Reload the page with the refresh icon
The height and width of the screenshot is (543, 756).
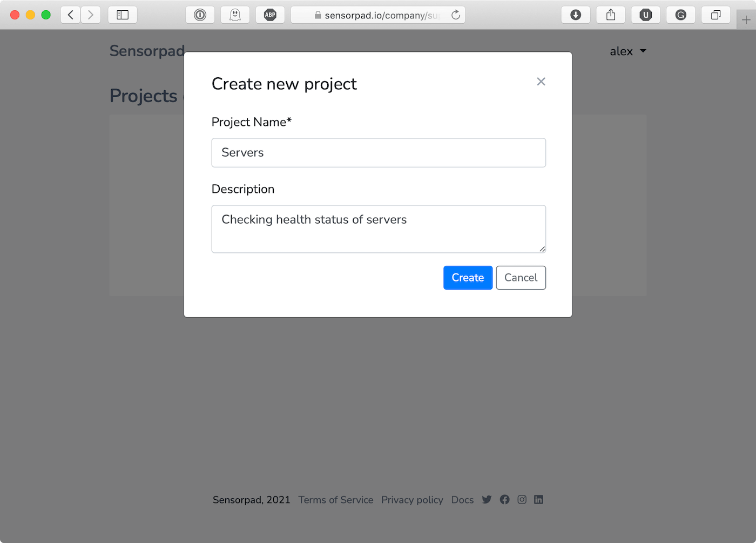[456, 15]
